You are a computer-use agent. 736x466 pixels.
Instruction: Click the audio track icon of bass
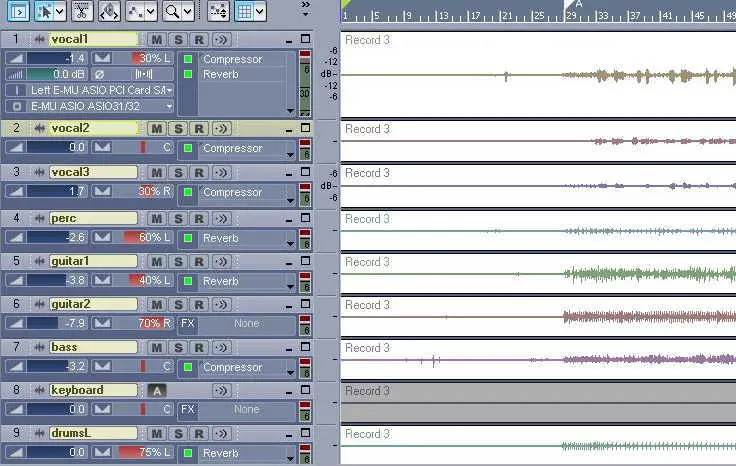39,348
